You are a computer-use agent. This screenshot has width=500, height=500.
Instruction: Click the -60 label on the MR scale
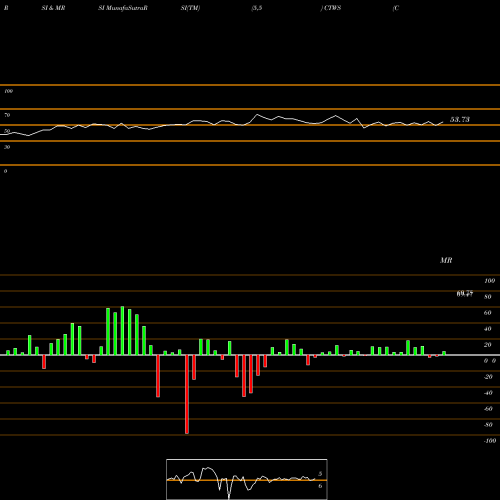(x=488, y=409)
